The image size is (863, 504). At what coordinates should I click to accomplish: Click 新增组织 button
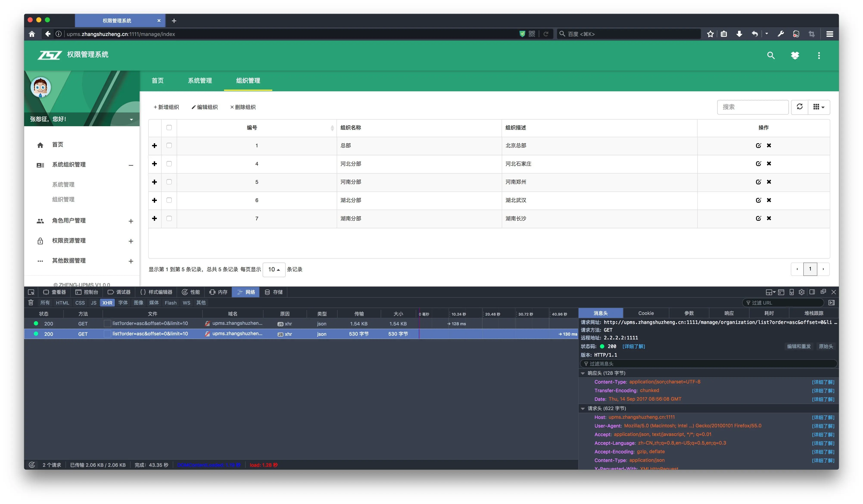[167, 107]
